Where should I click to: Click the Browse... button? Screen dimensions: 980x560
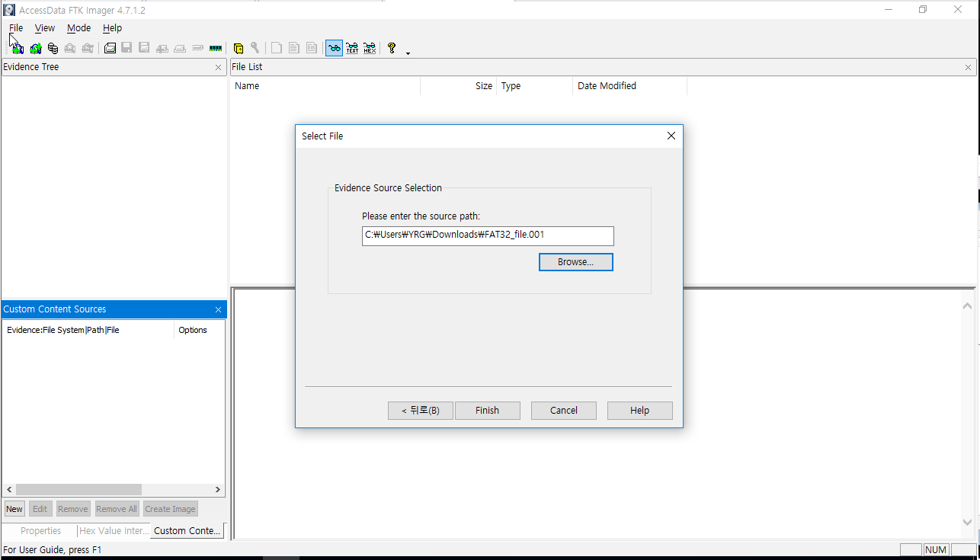point(575,261)
